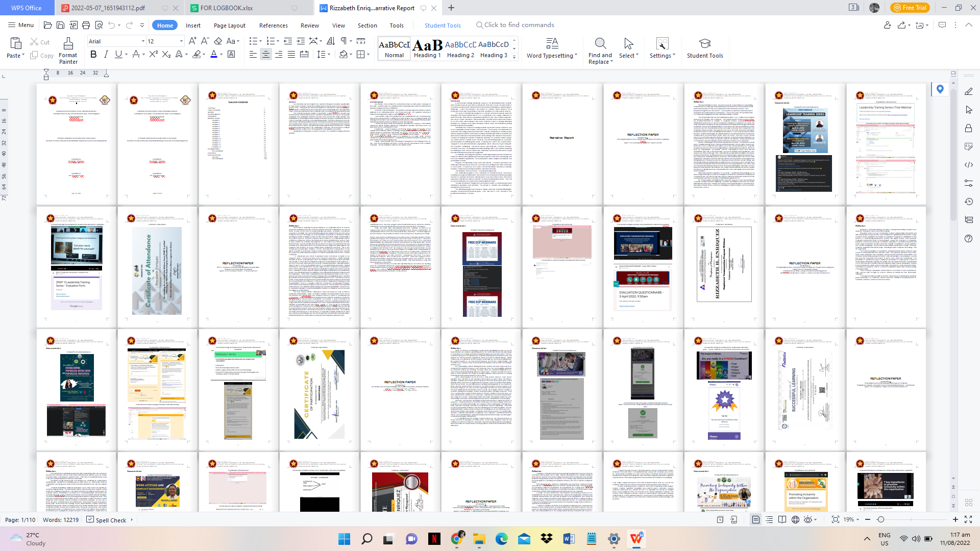This screenshot has width=980, height=551.
Task: Click the Format Painter tool
Action: point(68,50)
